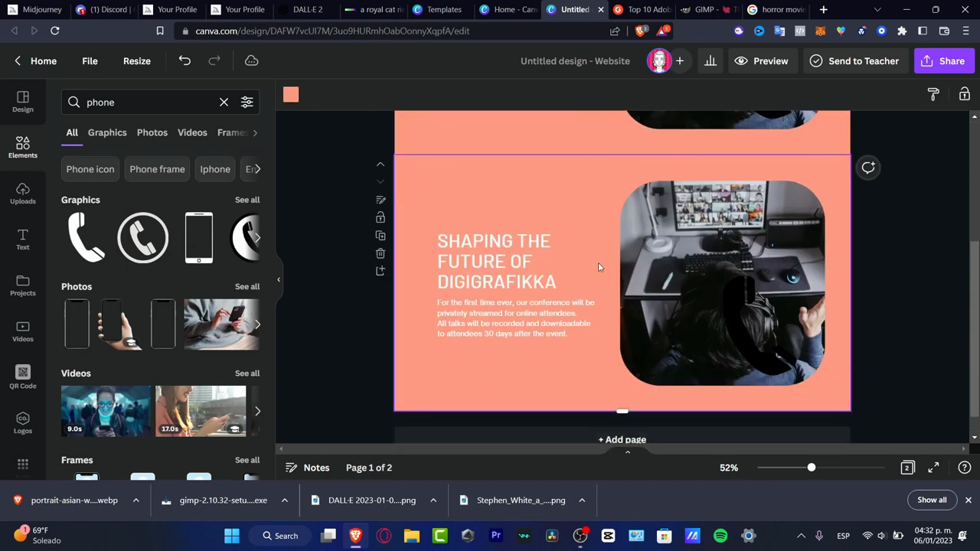Open the Projects panel
This screenshot has height=551, width=980.
point(23,285)
